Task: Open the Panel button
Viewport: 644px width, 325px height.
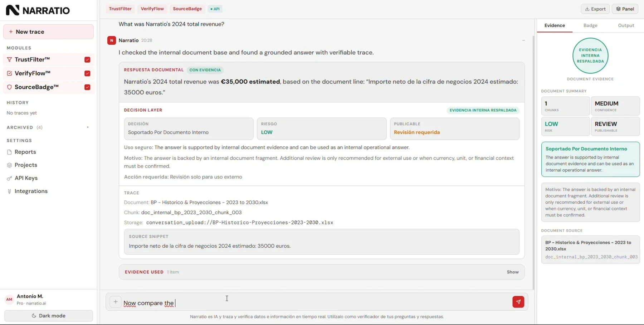Action: click(x=625, y=9)
